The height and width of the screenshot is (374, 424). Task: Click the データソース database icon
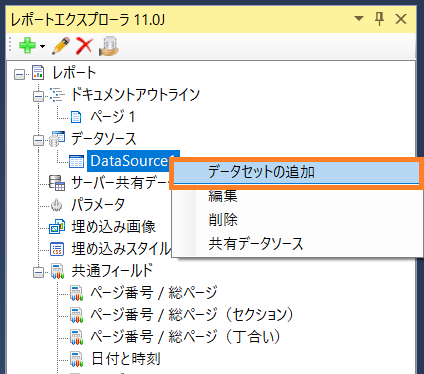point(57,139)
